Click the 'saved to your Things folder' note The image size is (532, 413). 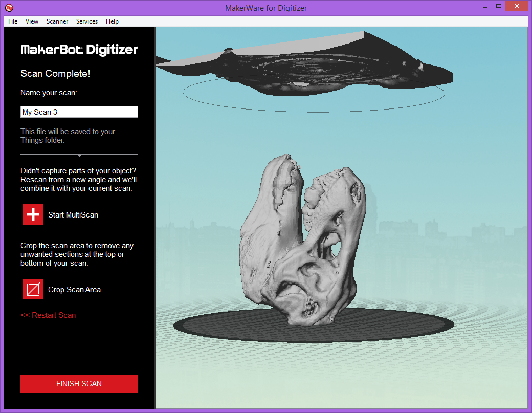(x=68, y=136)
